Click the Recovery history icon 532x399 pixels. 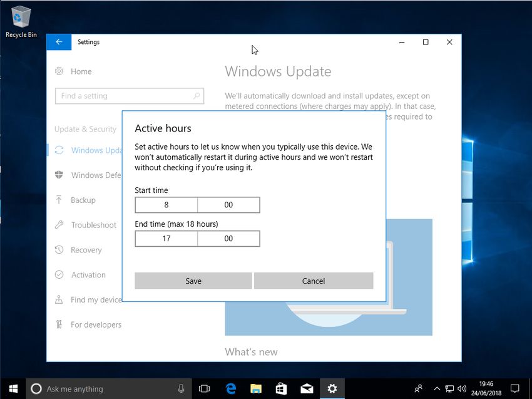pyautogui.click(x=59, y=249)
